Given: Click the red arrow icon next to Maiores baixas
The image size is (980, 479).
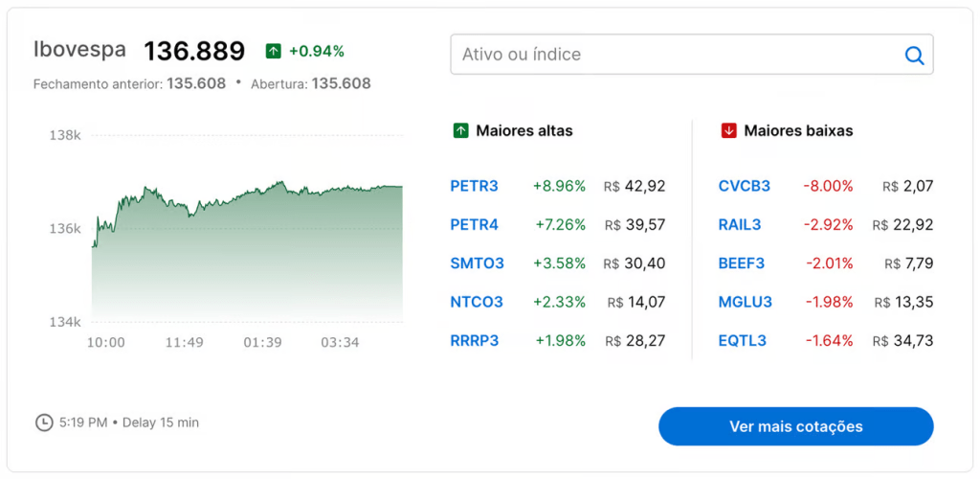Looking at the screenshot, I should point(729,130).
